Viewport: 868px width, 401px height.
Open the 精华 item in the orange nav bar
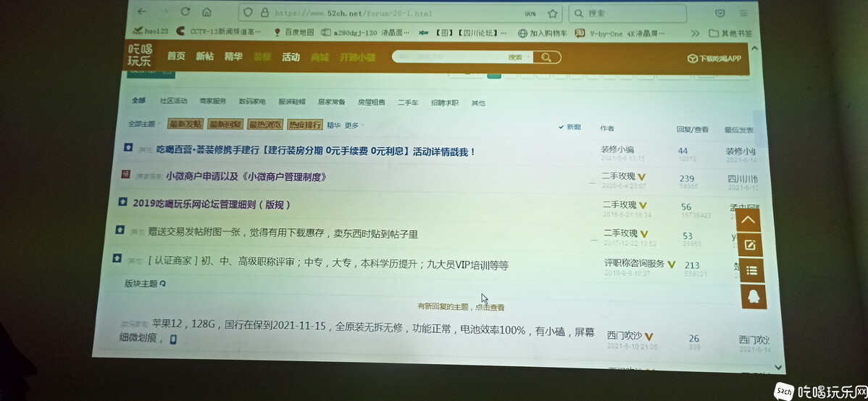[233, 56]
